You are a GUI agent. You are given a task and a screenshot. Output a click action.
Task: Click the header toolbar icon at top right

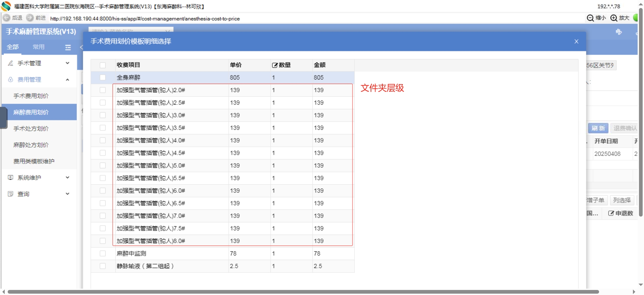[619, 32]
